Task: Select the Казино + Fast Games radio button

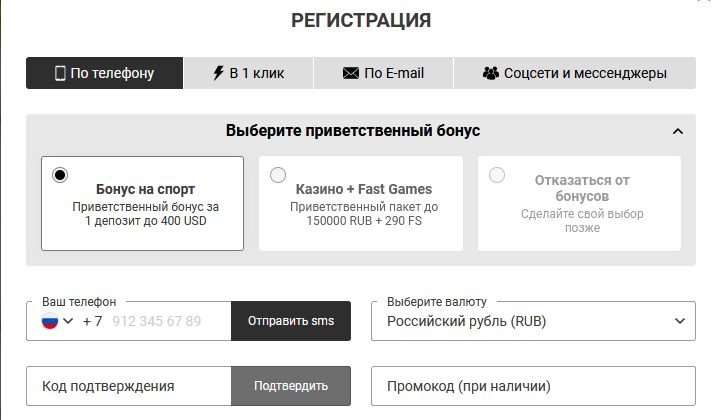Action: (x=278, y=175)
